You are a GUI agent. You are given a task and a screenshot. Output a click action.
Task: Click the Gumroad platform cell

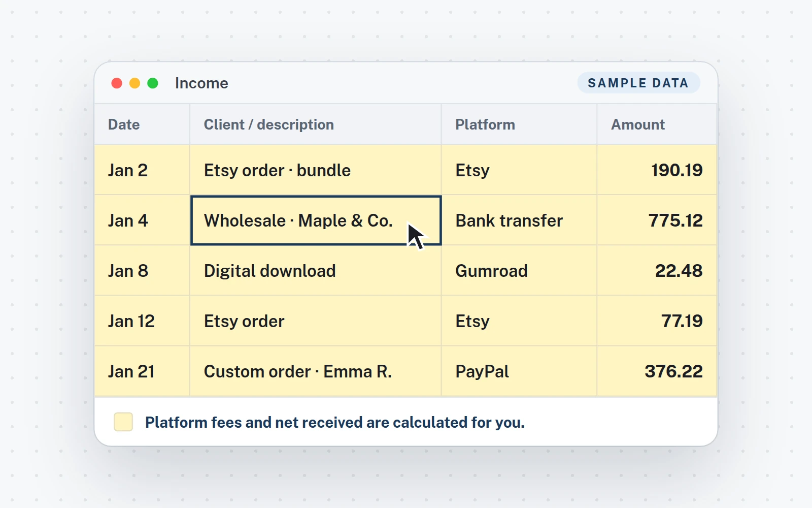coord(519,271)
